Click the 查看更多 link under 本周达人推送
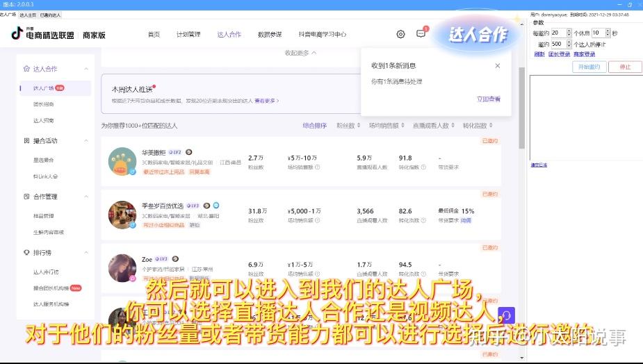This screenshot has height=364, width=643. coord(266,101)
